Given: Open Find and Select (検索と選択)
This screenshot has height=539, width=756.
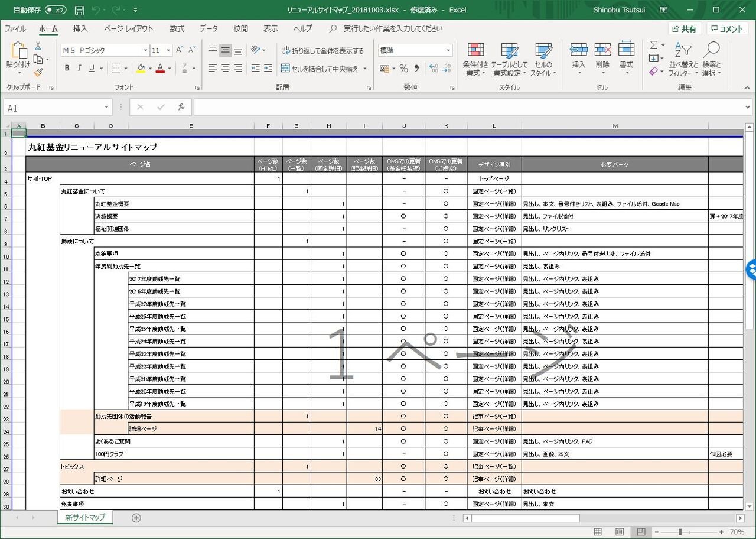Looking at the screenshot, I should 711,60.
